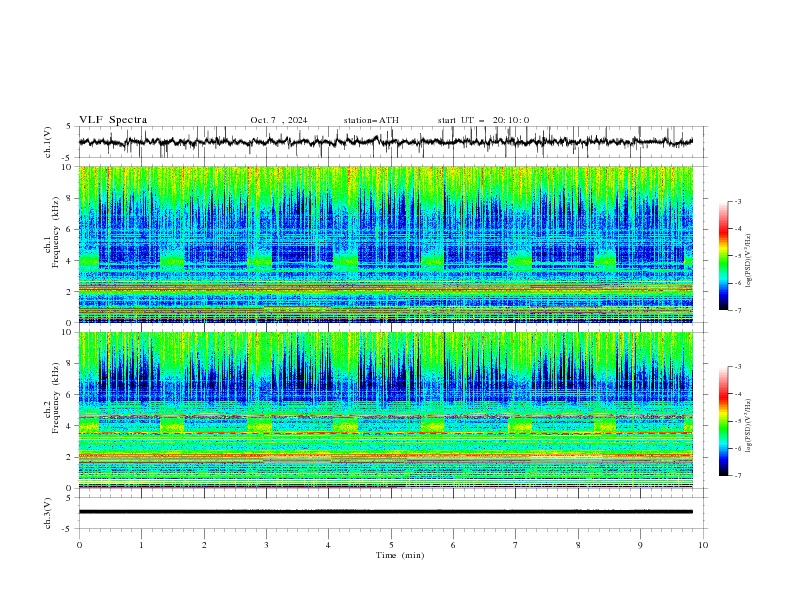Click the time axis tick label '10'
This screenshot has height=612, width=792.
tap(703, 545)
